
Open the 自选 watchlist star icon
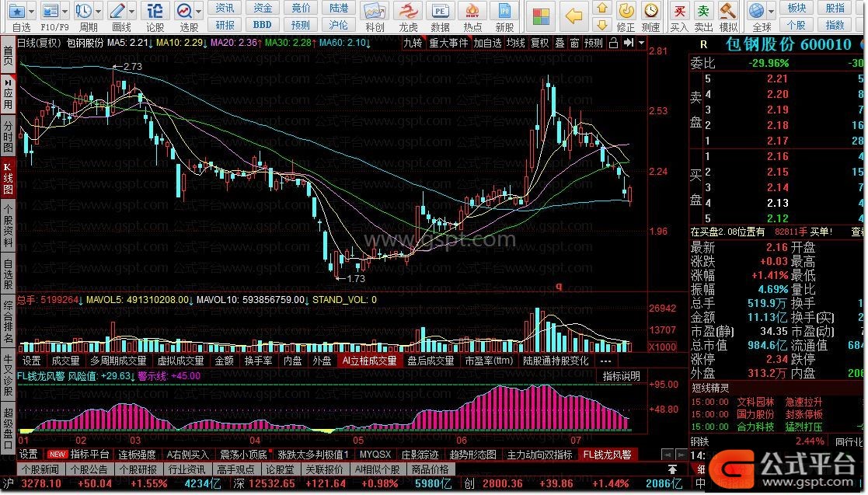16,11
